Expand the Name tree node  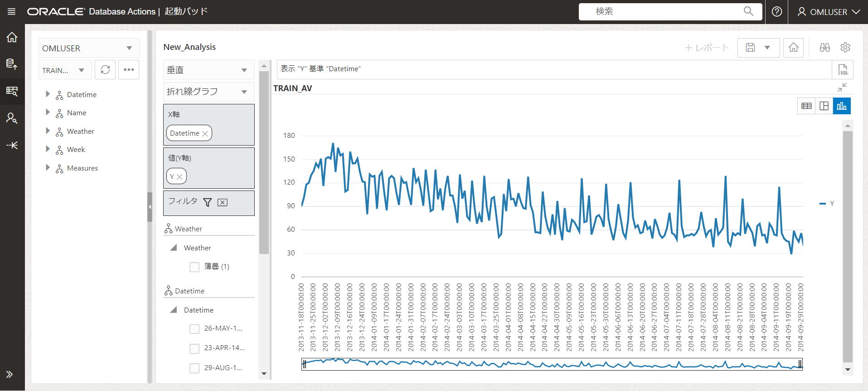coord(48,112)
